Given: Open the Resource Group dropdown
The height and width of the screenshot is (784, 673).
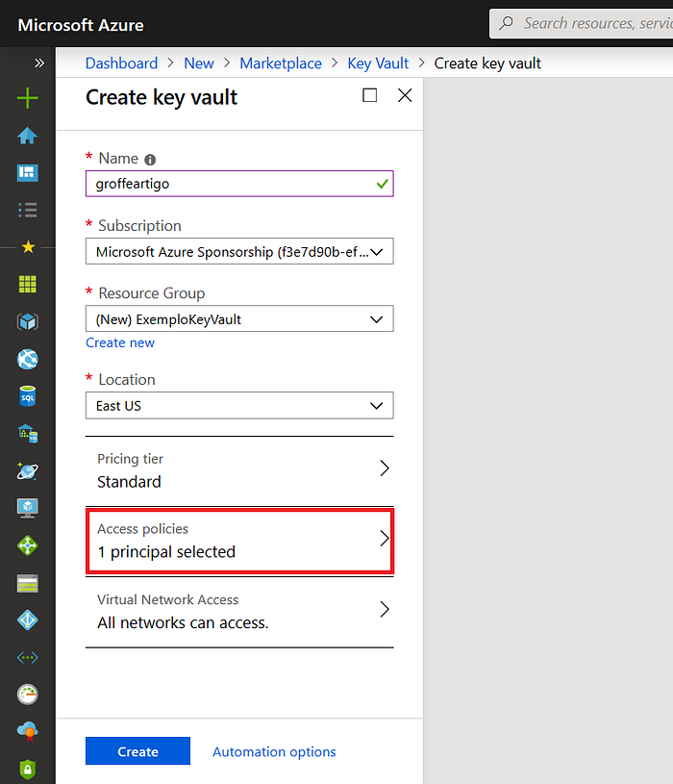Looking at the screenshot, I should (x=239, y=319).
